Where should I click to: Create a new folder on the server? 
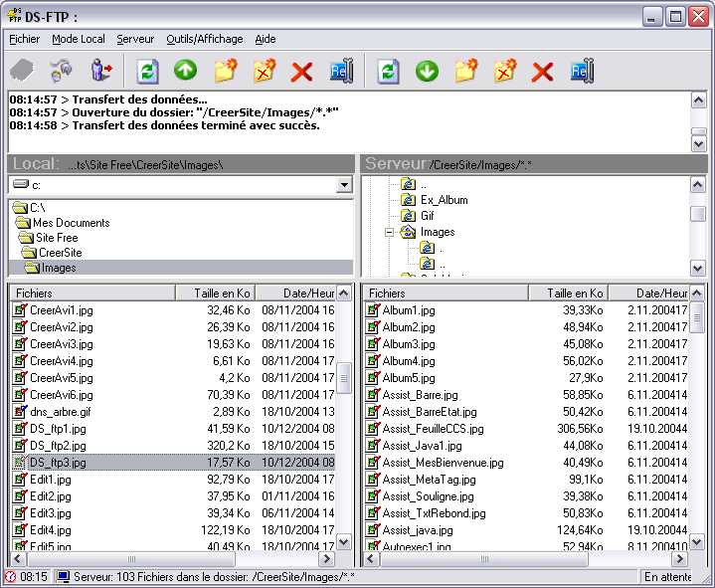465,71
